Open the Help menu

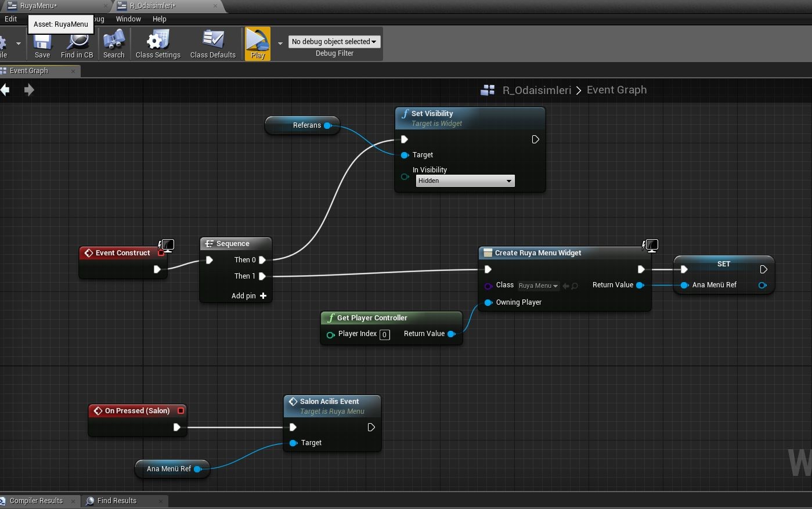[x=160, y=19]
